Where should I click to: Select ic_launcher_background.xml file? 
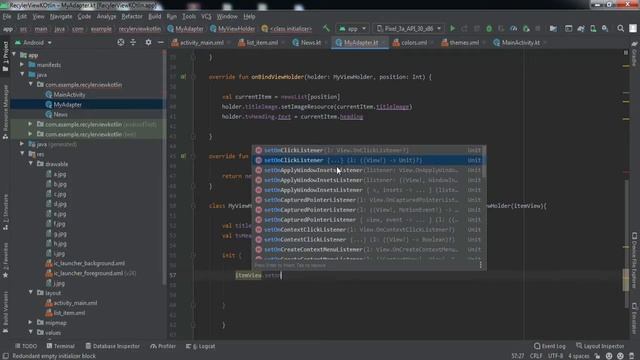pyautogui.click(x=89, y=263)
